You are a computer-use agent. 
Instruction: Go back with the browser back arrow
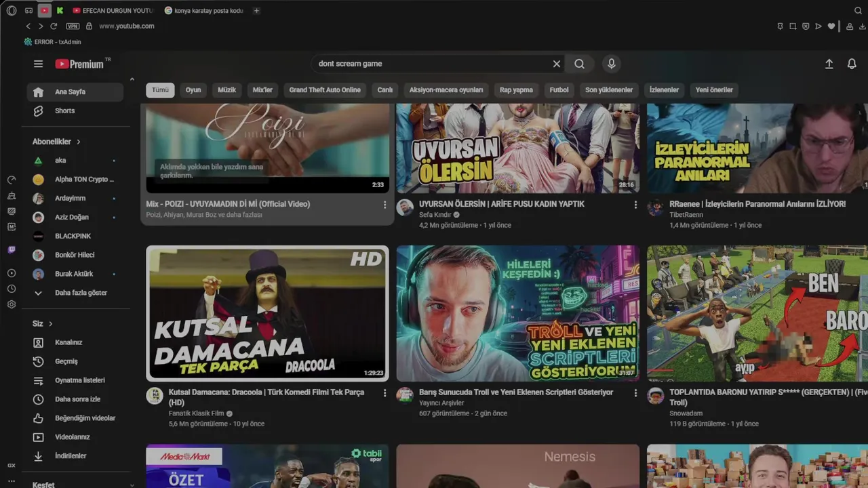[x=28, y=26]
